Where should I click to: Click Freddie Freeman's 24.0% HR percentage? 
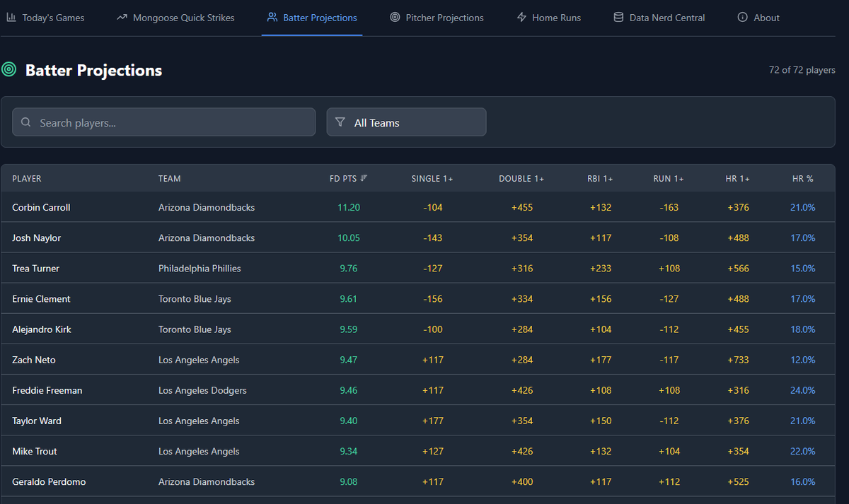coord(803,390)
